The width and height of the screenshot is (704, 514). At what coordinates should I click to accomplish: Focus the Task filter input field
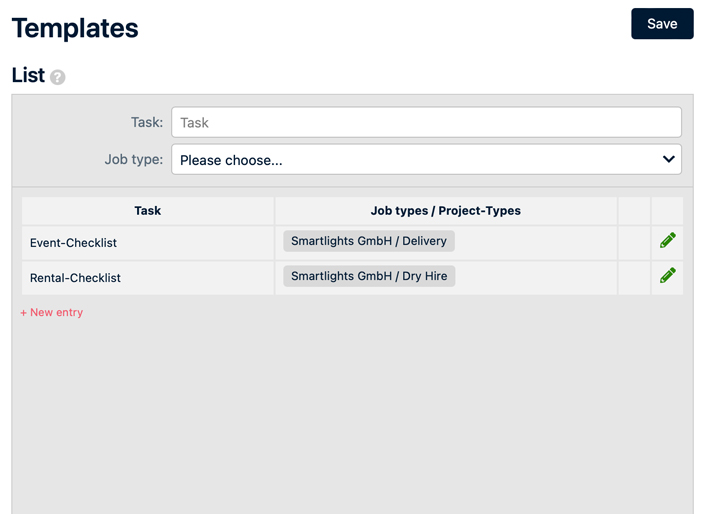pos(426,122)
